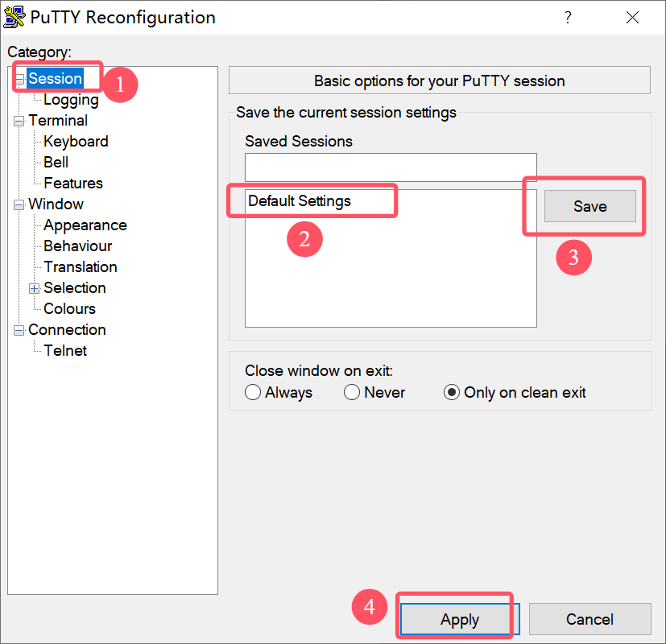Screen dimensions: 666x644
Task: Open the Logging category page
Action: click(x=71, y=99)
